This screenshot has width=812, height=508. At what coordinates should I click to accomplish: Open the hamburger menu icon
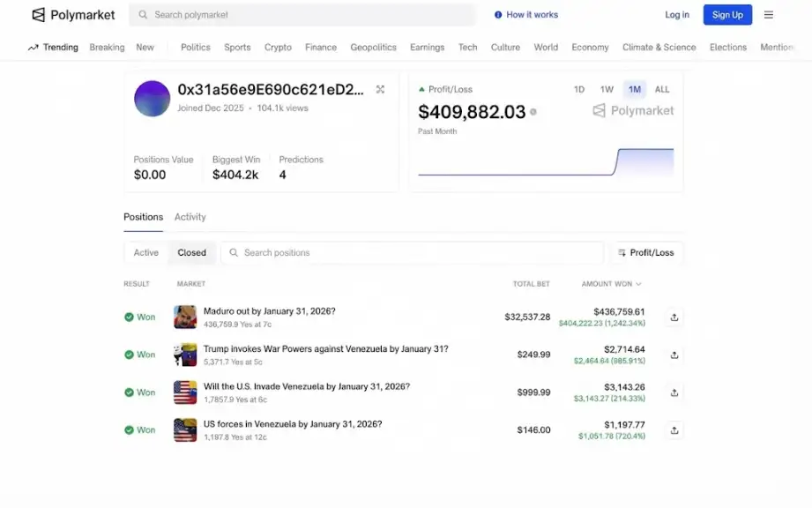pos(769,15)
